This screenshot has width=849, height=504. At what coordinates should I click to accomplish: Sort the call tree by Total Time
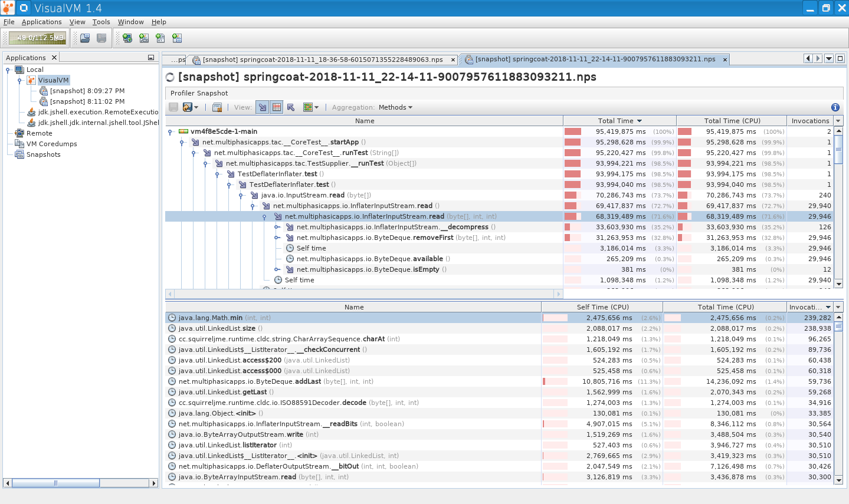(x=619, y=121)
